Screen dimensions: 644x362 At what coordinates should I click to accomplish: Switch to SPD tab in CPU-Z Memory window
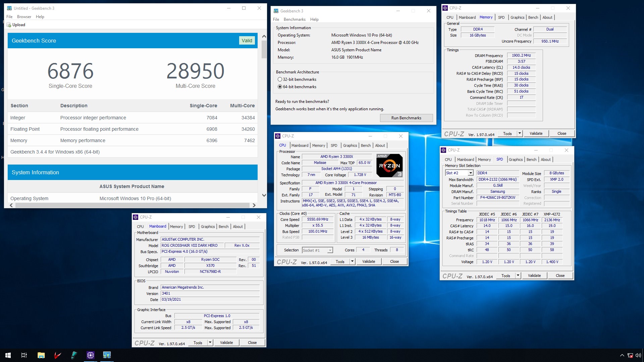click(x=501, y=17)
